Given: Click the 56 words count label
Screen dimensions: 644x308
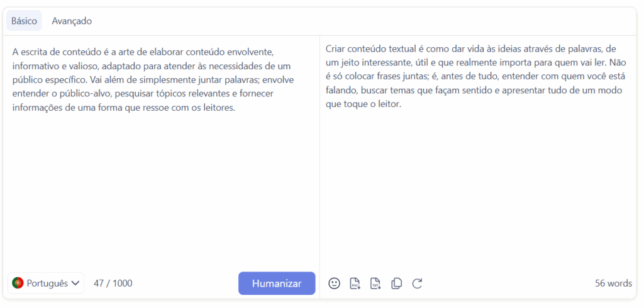Looking at the screenshot, I should pos(614,283).
